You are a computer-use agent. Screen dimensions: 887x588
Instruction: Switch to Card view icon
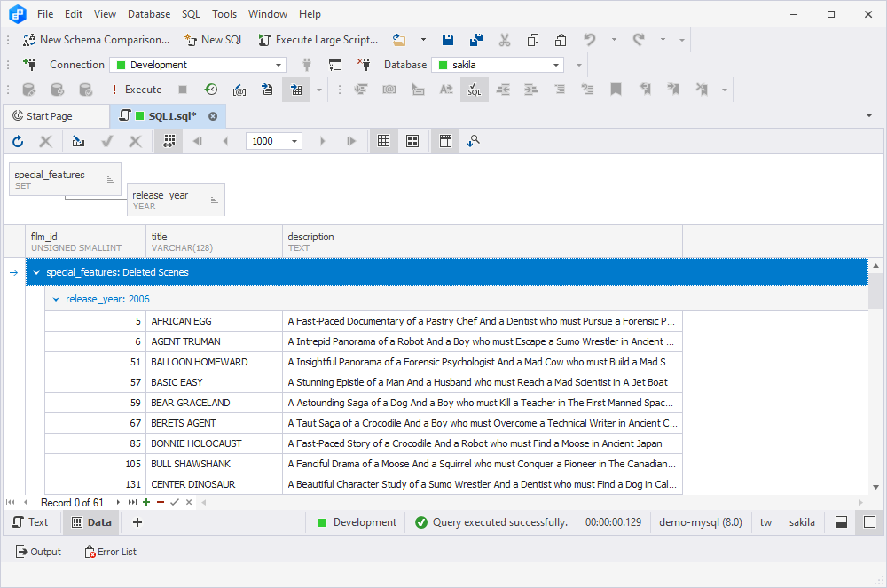412,141
